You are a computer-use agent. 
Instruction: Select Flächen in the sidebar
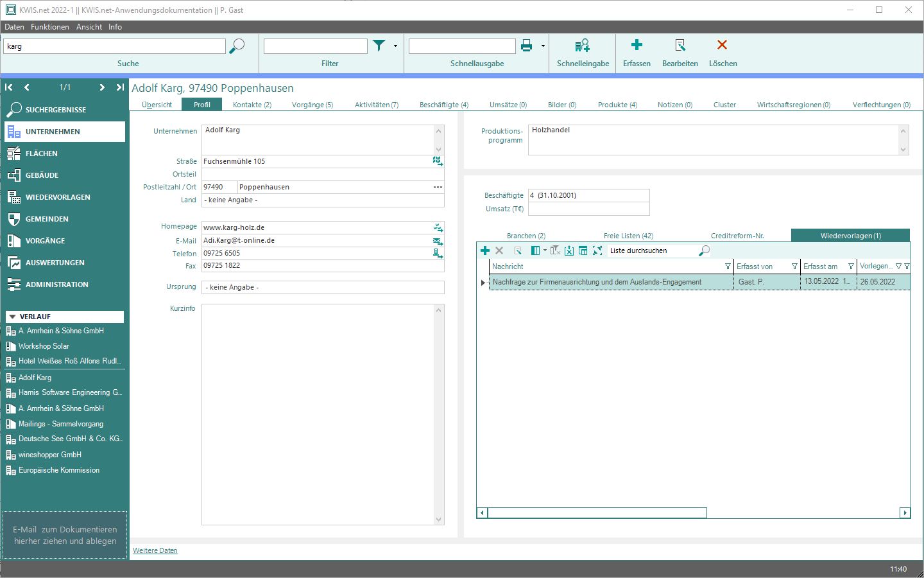click(64, 153)
